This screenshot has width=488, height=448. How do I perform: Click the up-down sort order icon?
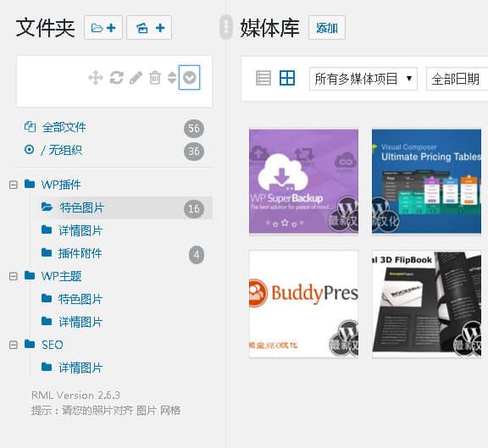[172, 77]
